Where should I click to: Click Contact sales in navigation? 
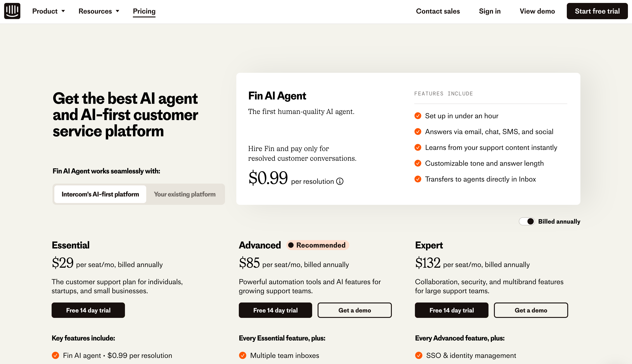point(438,11)
